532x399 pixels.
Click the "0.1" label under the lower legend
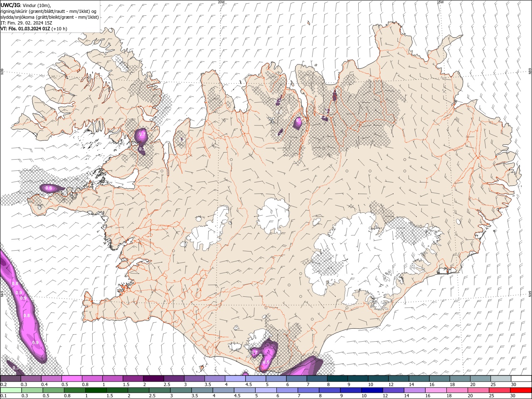(4, 396)
